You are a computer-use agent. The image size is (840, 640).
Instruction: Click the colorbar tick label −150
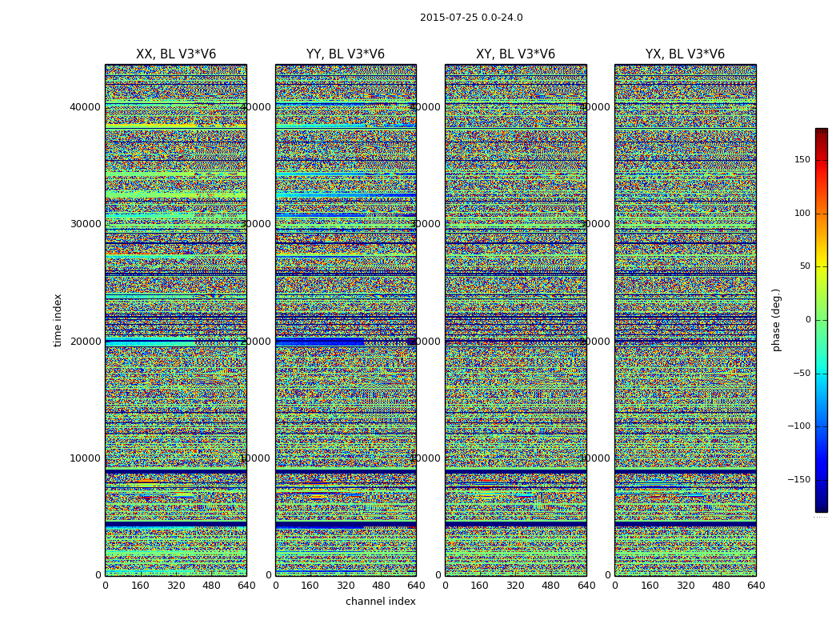tap(798, 479)
